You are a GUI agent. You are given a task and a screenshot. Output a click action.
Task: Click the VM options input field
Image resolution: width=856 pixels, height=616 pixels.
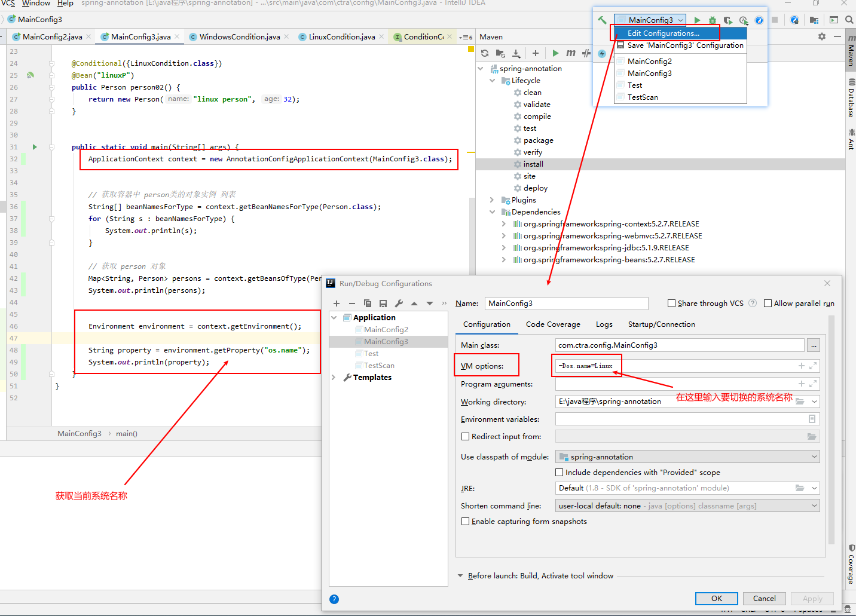click(x=687, y=366)
